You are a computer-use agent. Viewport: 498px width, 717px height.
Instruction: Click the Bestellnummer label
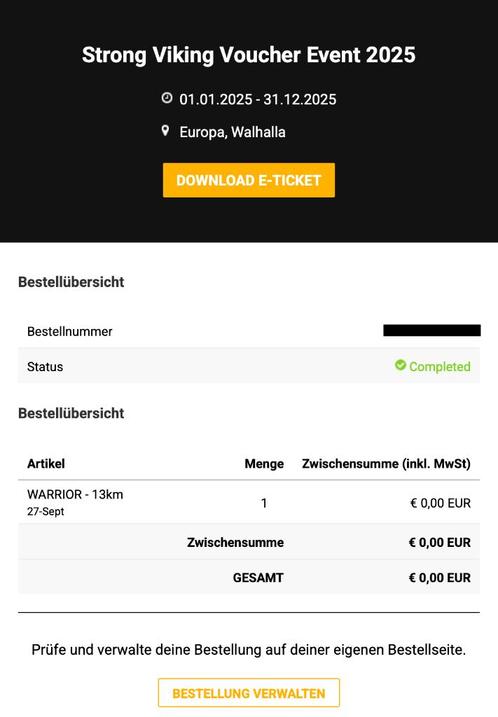[70, 332]
